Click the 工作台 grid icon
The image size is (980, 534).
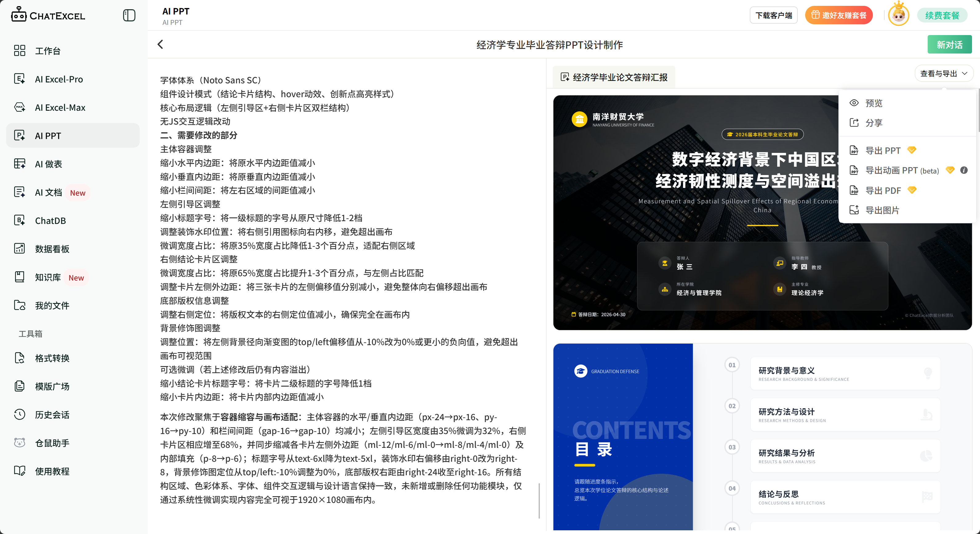click(19, 50)
